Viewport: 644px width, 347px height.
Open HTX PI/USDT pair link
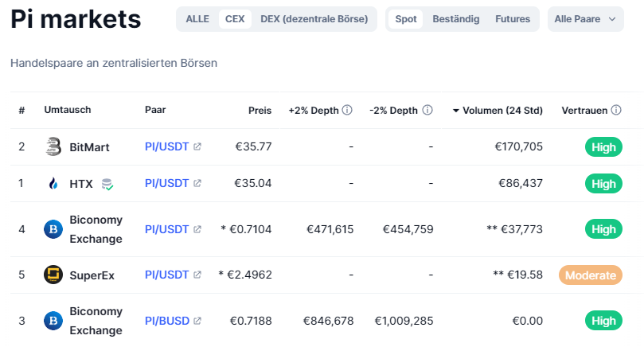(166, 183)
